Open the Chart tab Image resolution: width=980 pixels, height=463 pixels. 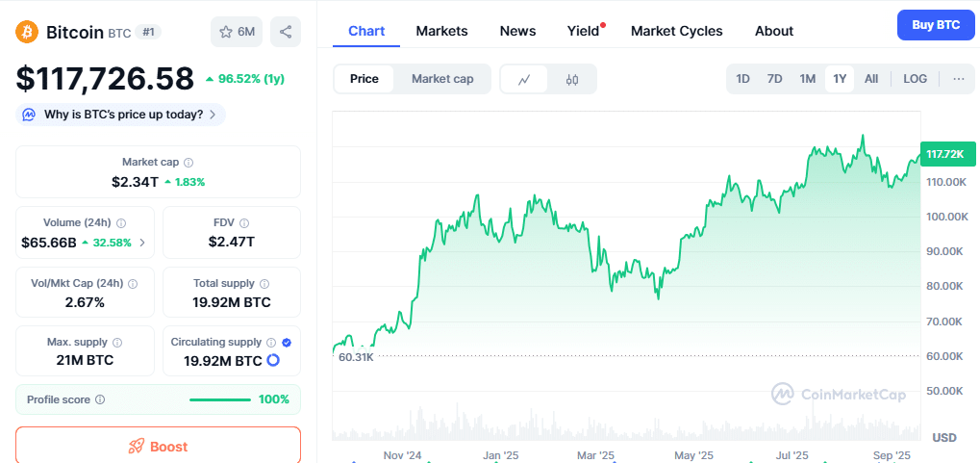pos(366,31)
